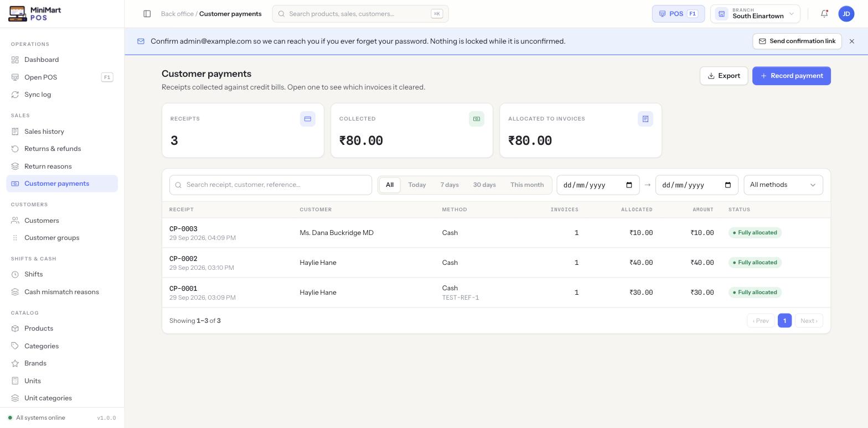Click the Allocated to invoices icon
This screenshot has width=868, height=428.
pos(645,119)
